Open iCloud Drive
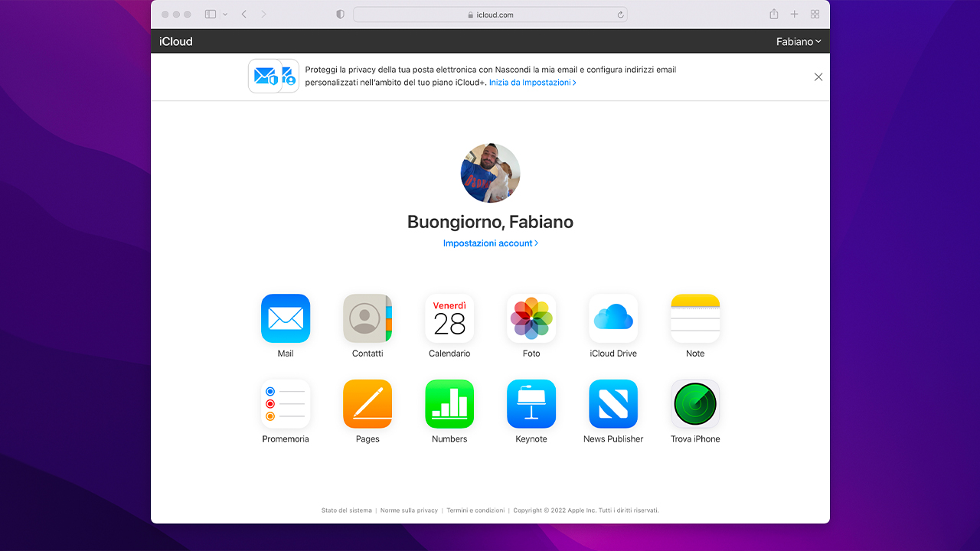Viewport: 980px width, 551px height. [613, 318]
